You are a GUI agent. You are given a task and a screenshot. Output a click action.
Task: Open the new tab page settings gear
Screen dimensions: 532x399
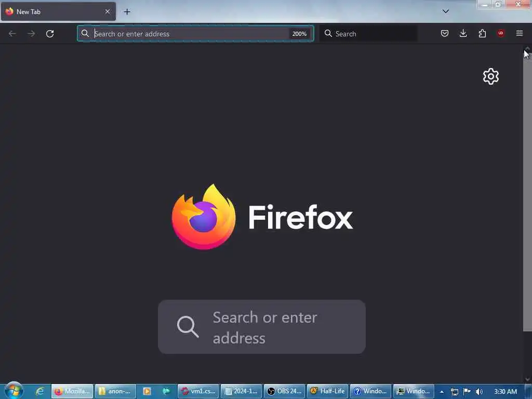coord(491,76)
